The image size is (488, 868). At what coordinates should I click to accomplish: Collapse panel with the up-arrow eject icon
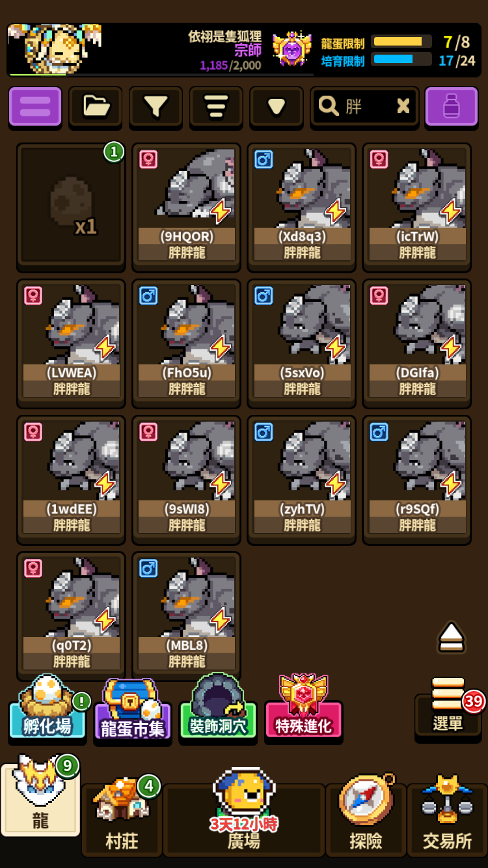click(x=451, y=637)
